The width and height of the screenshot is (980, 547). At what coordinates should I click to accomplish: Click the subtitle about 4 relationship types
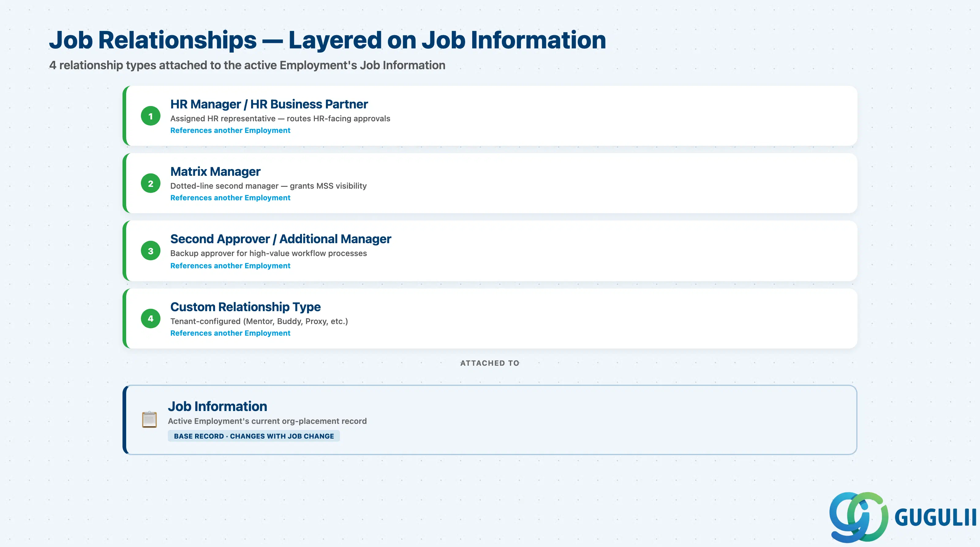pos(247,65)
